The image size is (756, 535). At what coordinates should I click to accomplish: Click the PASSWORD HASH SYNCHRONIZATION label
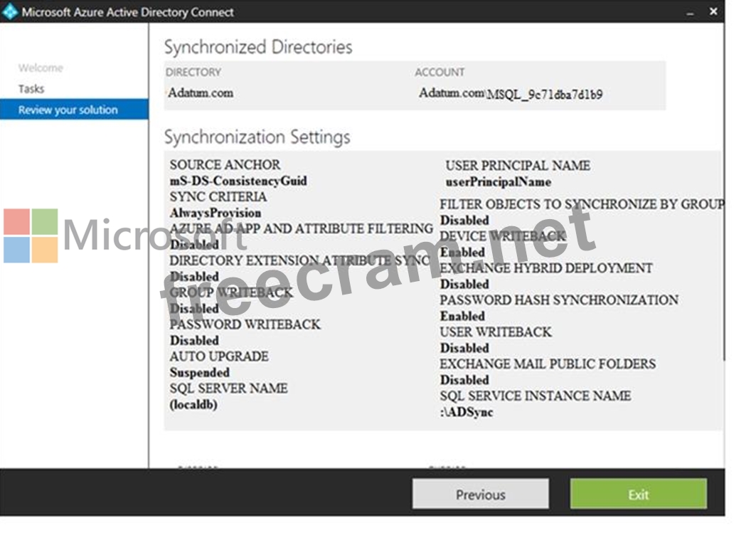click(x=559, y=300)
